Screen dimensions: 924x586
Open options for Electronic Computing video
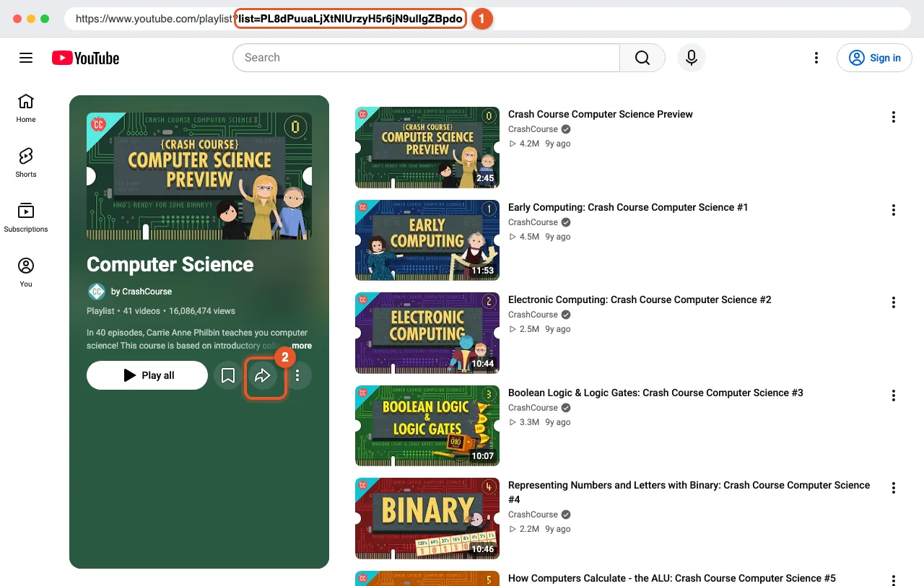pyautogui.click(x=894, y=302)
